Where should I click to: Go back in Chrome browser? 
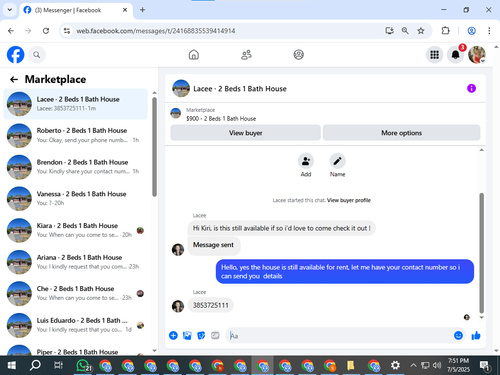pos(11,31)
